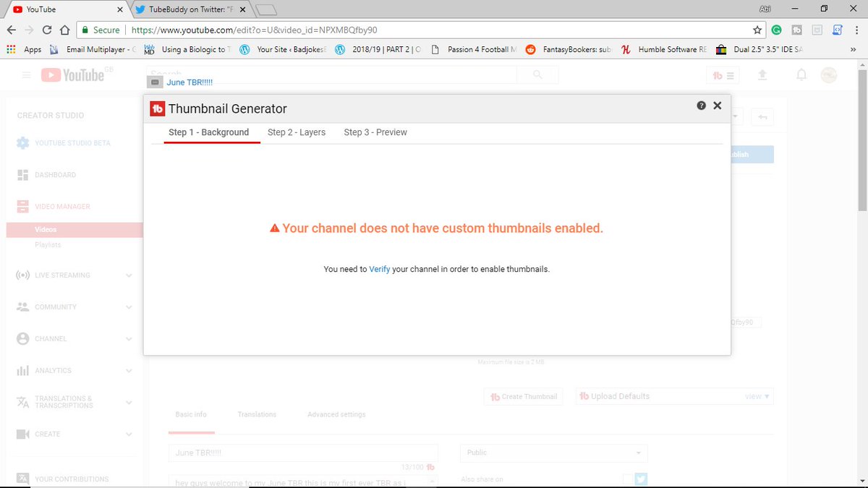Click the Your Contributions sidebar icon
The width and height of the screenshot is (868, 488).
22,479
